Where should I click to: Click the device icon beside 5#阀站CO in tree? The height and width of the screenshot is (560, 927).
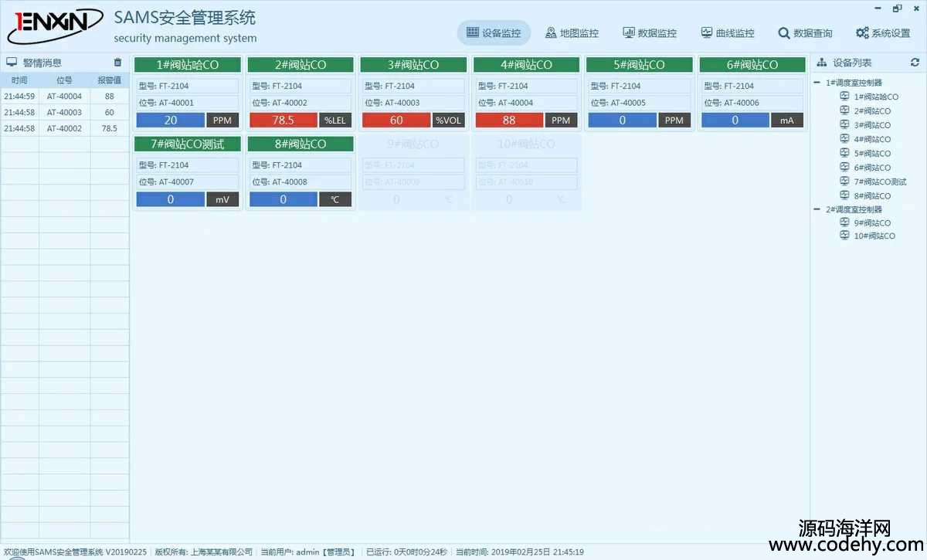844,153
